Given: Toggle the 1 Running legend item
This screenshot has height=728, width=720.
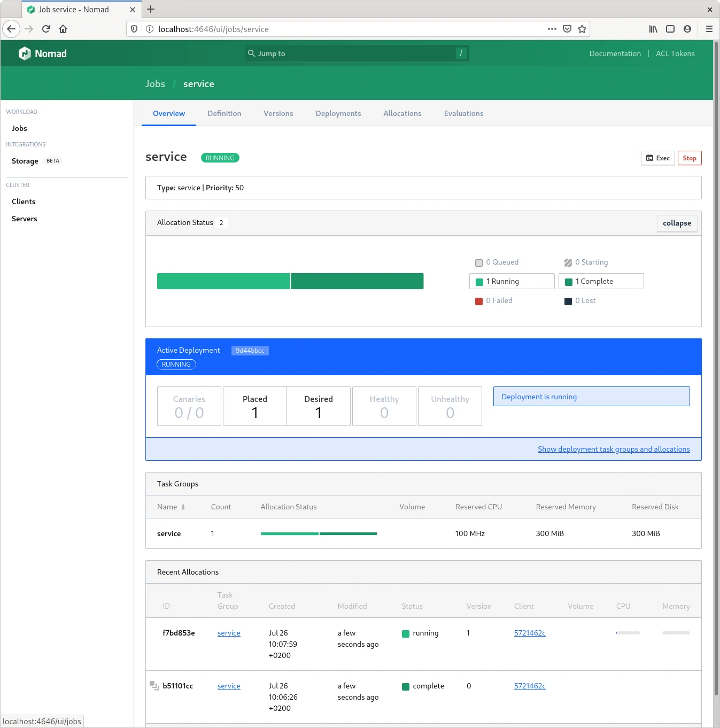Looking at the screenshot, I should point(512,281).
